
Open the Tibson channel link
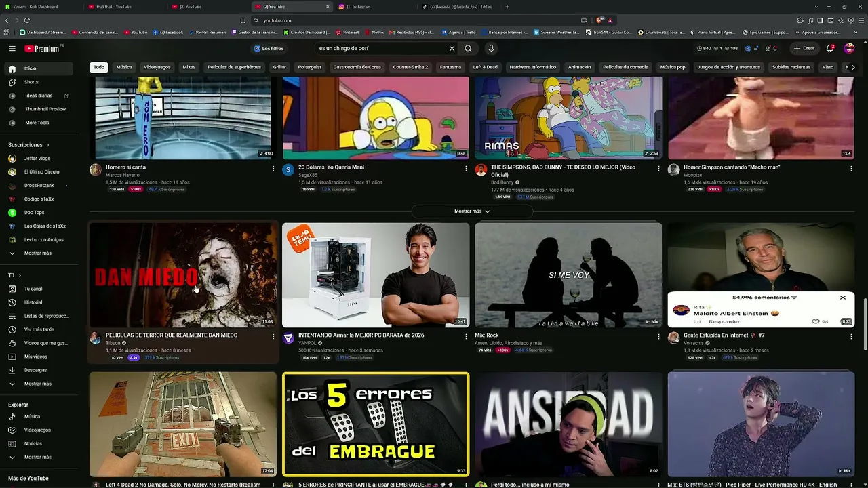point(113,343)
